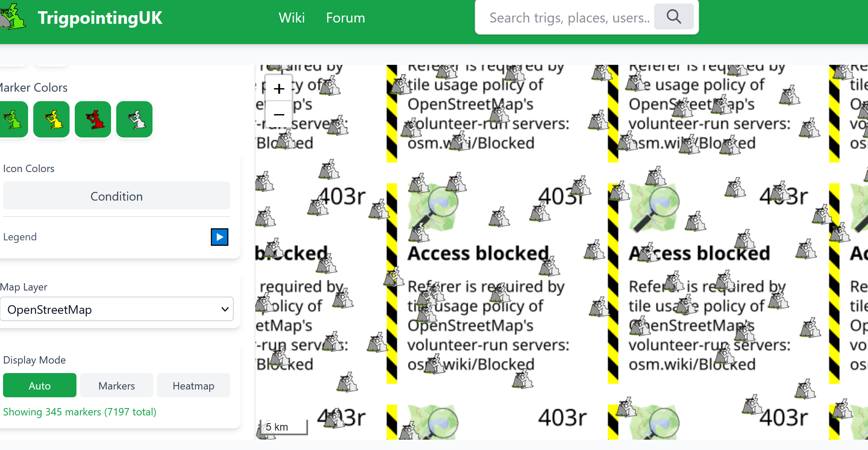This screenshot has width=868, height=450.
Task: Open the Map Layer OpenStreetMap dropdown
Action: click(x=117, y=309)
